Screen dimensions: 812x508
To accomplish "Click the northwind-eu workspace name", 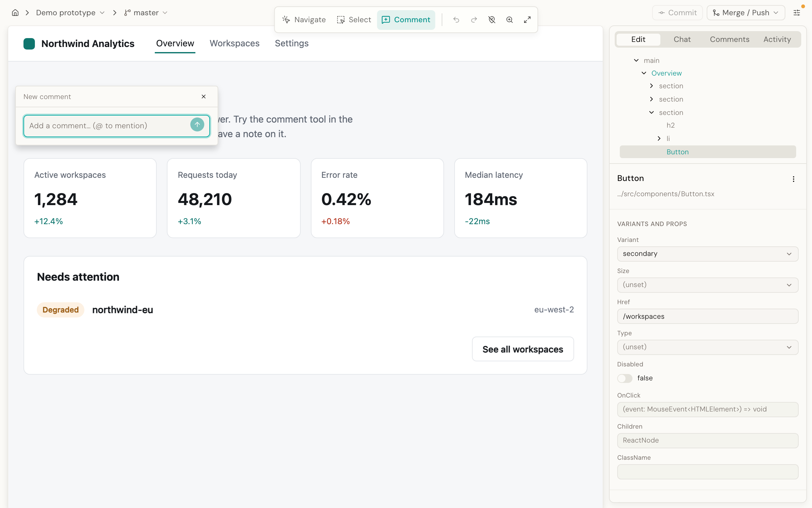I will pyautogui.click(x=122, y=310).
